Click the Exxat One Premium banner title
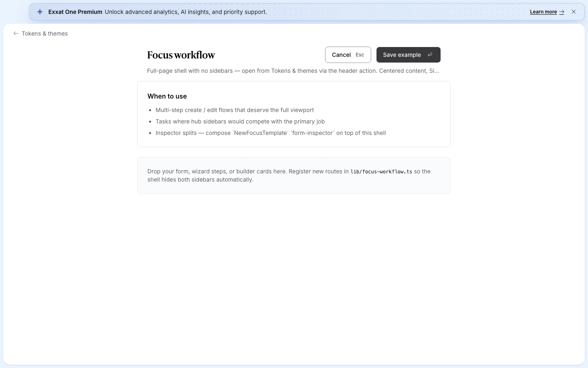Image resolution: width=588 pixels, height=368 pixels. (75, 12)
